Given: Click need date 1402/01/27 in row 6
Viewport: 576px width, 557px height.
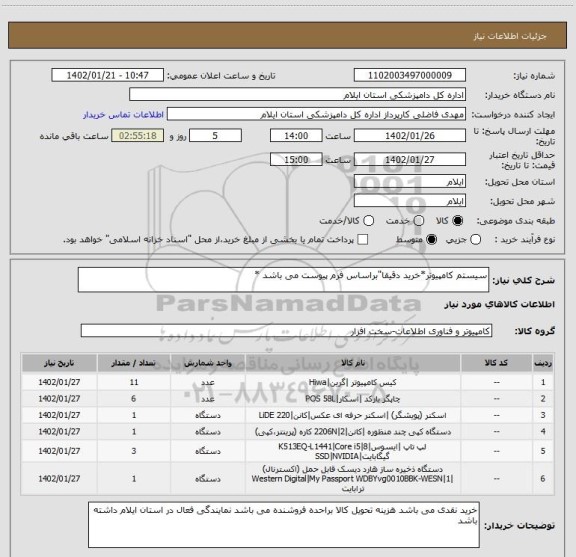Looking at the screenshot, I should (59, 479).
